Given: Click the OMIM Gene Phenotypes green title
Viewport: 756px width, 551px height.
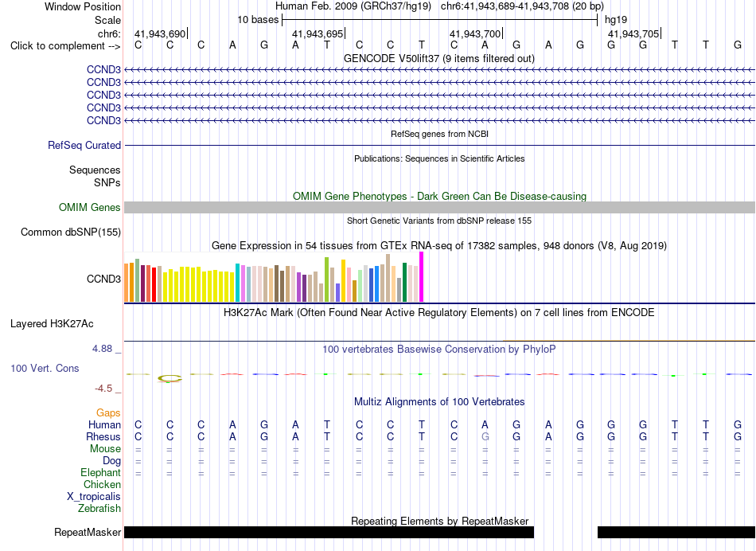Looking at the screenshot, I should (439, 196).
